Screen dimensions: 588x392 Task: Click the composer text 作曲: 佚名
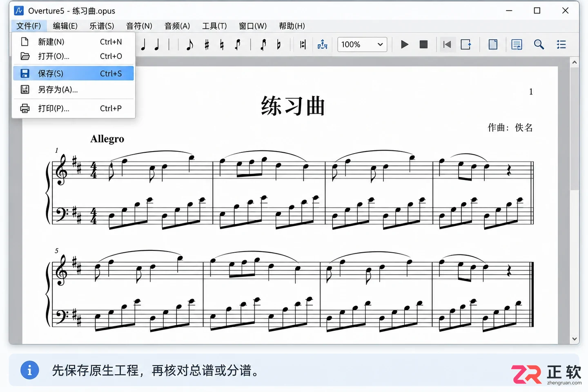coord(510,127)
